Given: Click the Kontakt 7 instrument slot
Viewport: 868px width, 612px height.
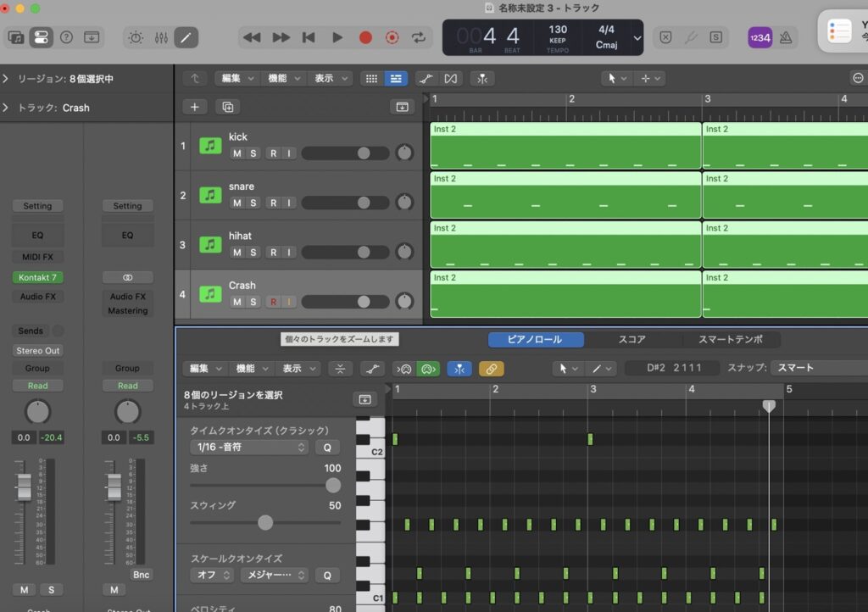Looking at the screenshot, I should pyautogui.click(x=37, y=277).
